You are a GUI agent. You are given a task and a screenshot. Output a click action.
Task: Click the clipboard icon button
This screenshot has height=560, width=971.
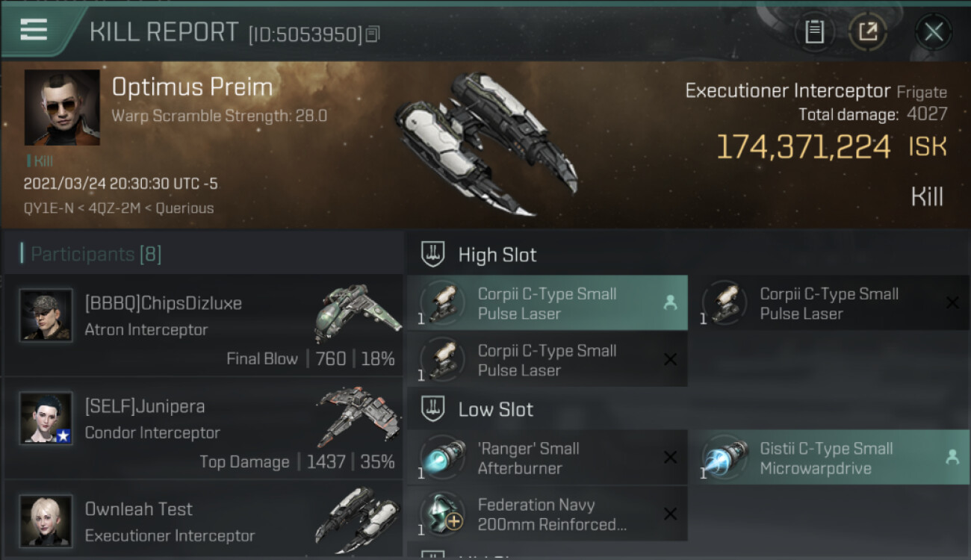pos(814,32)
